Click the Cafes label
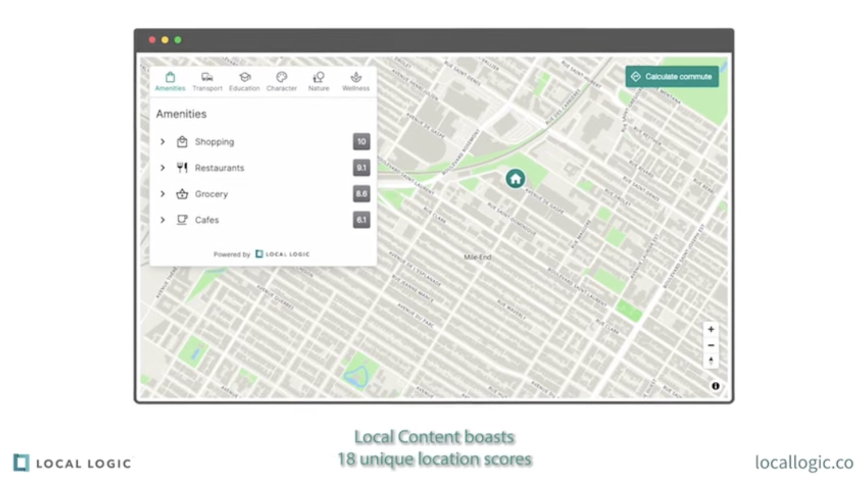 [x=207, y=220]
